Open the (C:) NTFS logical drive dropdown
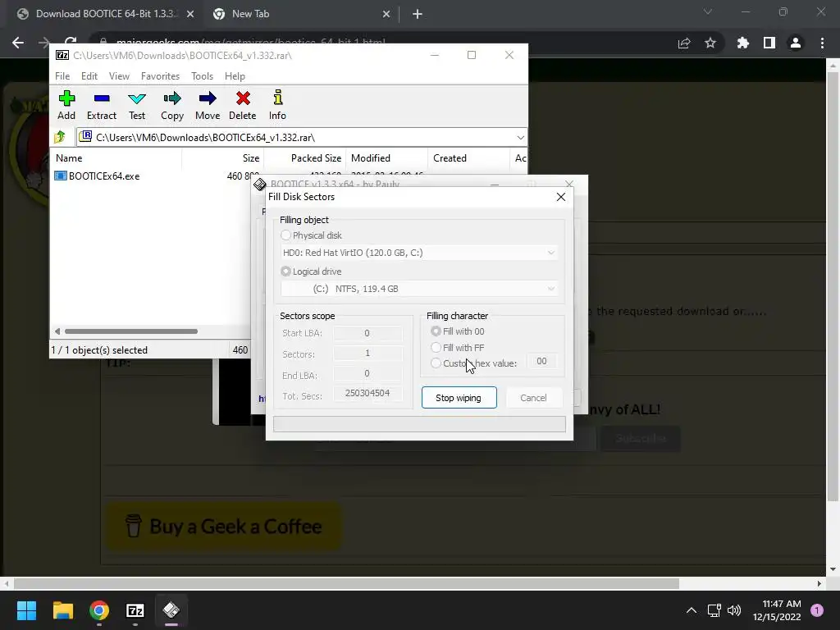The width and height of the screenshot is (840, 630). pos(419,289)
